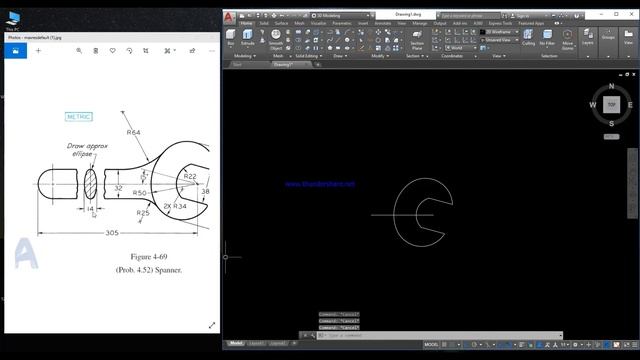The height and width of the screenshot is (360, 640).
Task: Close the command line panel
Action: coord(304,336)
